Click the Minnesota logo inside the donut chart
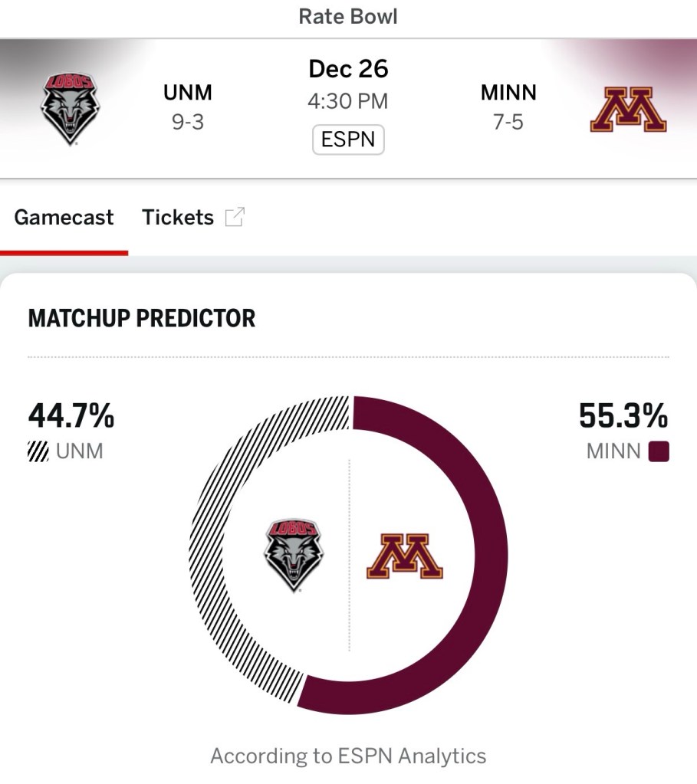The height and width of the screenshot is (784, 697). pos(405,556)
